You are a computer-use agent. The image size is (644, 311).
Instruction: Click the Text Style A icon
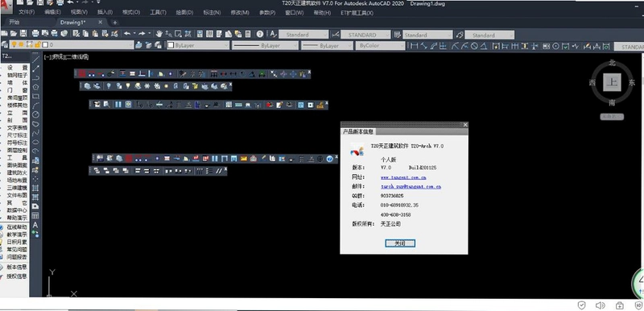(x=273, y=34)
